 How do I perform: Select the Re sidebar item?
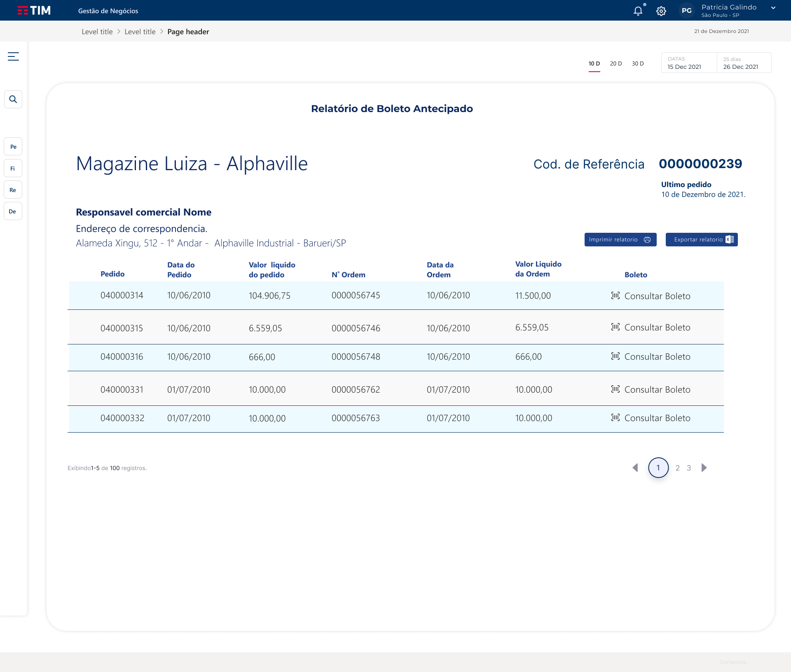[x=13, y=190]
